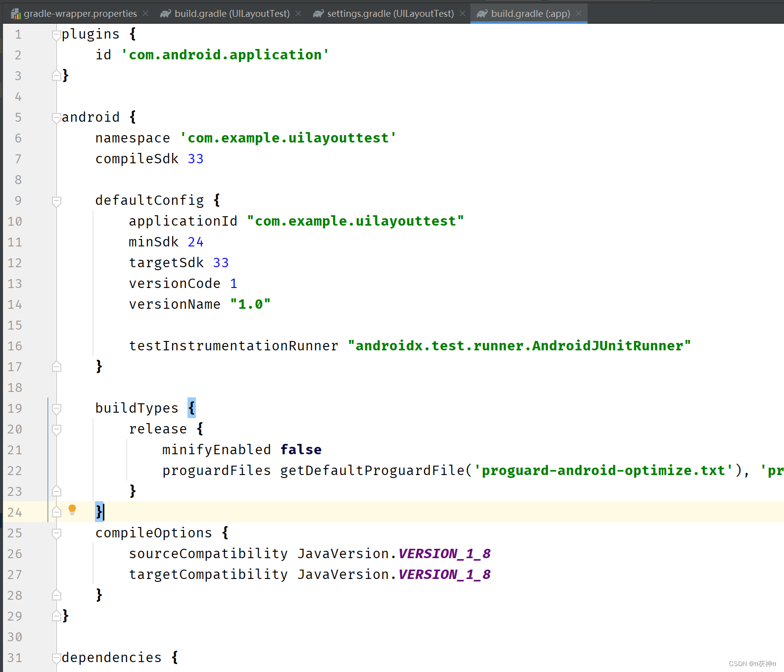The height and width of the screenshot is (672, 784).
Task: Collapse the buildTypes block on line 19
Action: click(x=56, y=409)
